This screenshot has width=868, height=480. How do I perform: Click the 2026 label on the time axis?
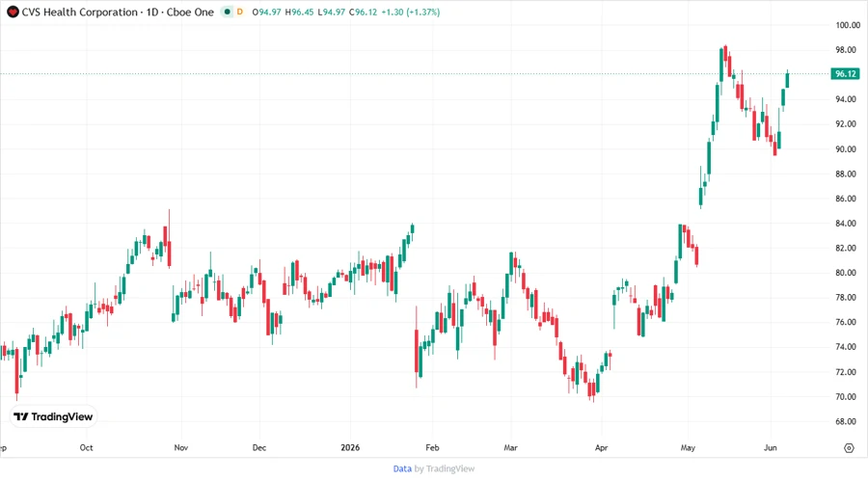[x=350, y=447]
